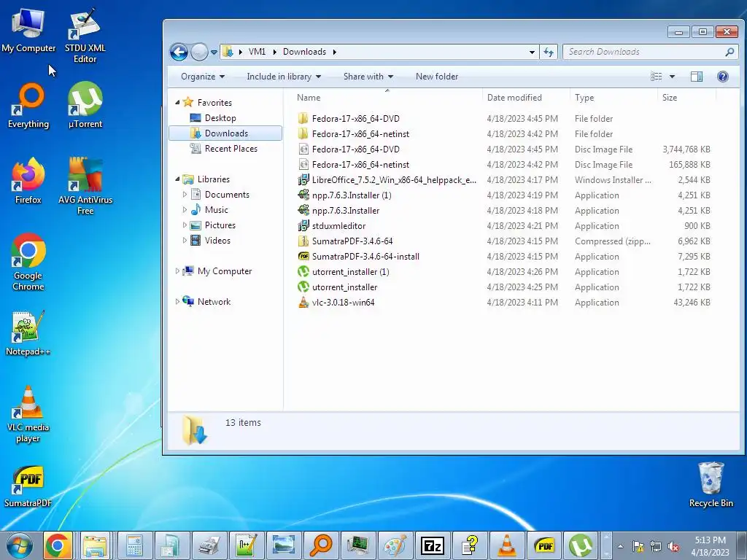Open Paint palette icon in taskbar

coord(395,545)
